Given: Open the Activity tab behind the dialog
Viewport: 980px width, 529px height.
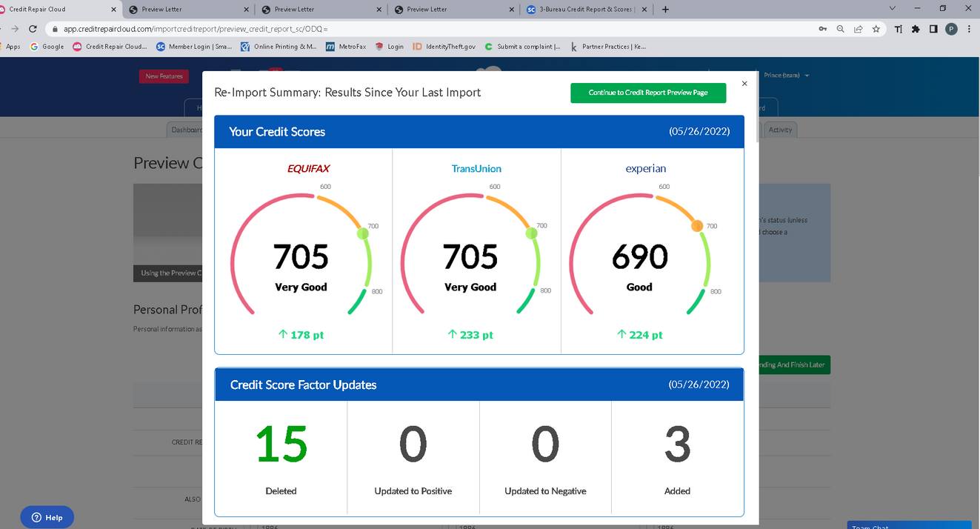Looking at the screenshot, I should coord(780,130).
